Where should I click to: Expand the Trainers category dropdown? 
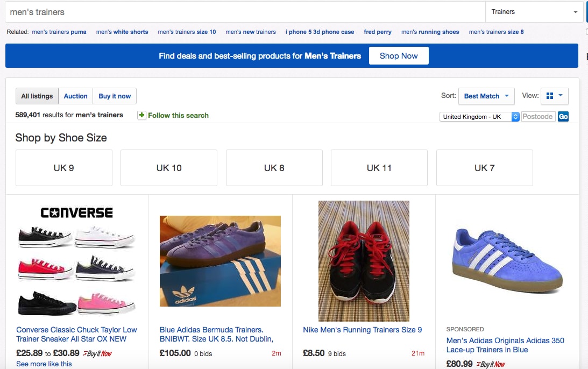point(534,12)
